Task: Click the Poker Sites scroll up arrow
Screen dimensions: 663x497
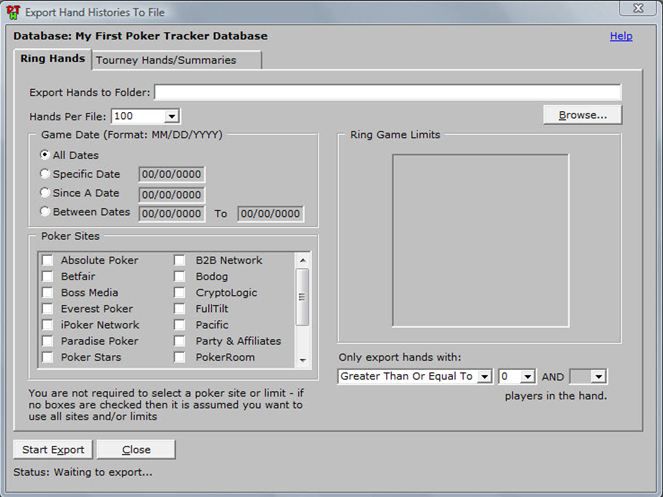Action: coord(303,260)
